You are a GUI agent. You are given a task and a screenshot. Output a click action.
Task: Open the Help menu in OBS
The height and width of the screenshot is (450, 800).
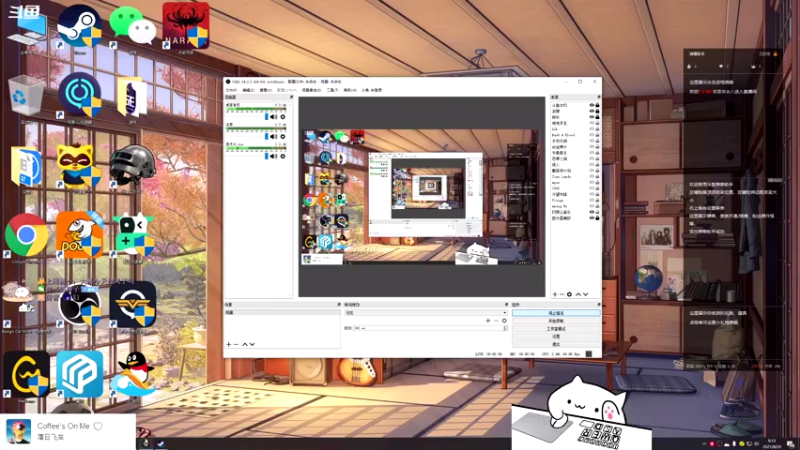(350, 90)
